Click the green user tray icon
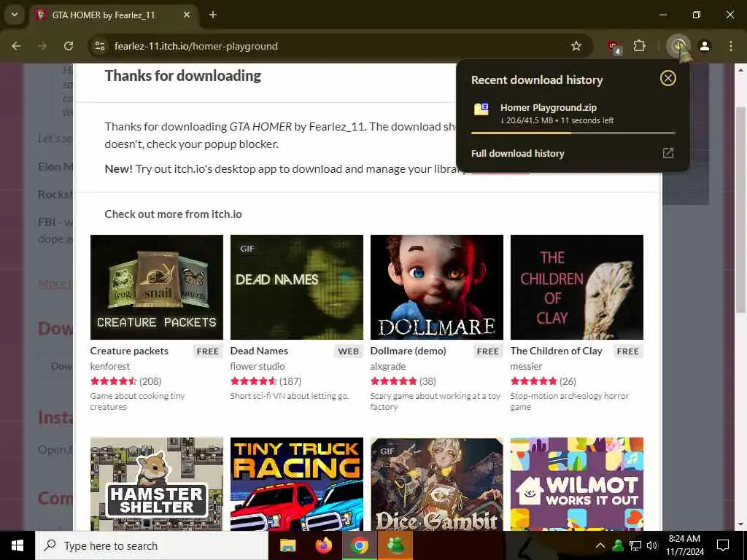This screenshot has width=747, height=560. [618, 545]
